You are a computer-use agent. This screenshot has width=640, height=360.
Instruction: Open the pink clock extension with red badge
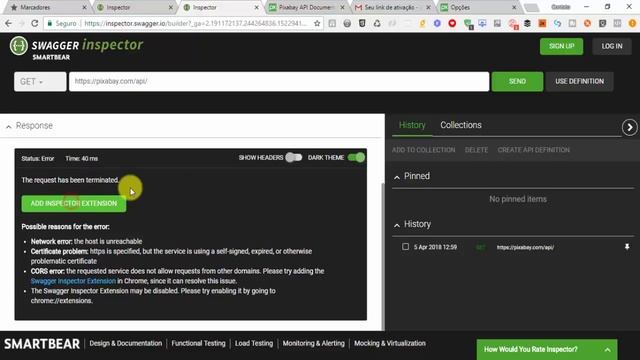(x=513, y=24)
